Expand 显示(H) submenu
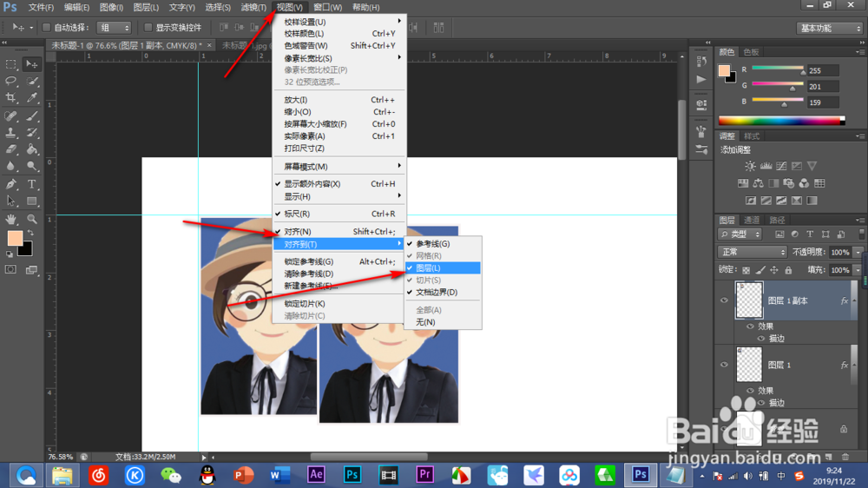 [339, 196]
